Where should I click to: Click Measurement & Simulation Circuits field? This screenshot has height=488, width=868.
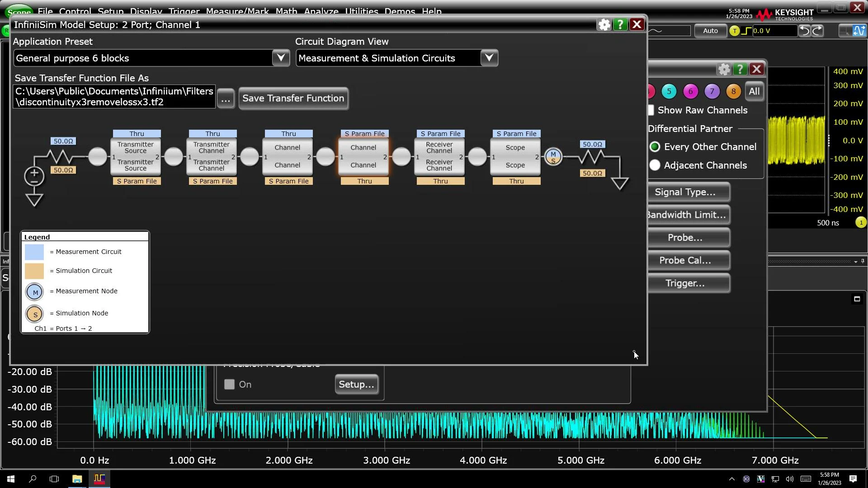388,58
